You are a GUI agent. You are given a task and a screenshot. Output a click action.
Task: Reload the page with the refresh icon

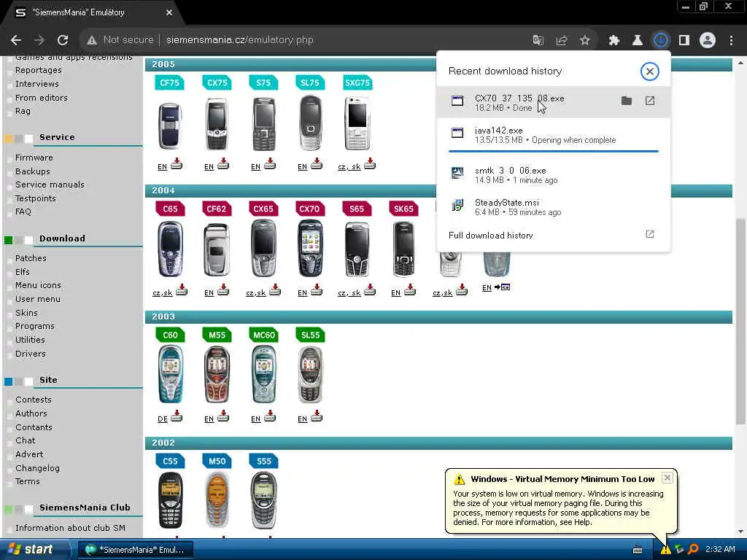63,40
